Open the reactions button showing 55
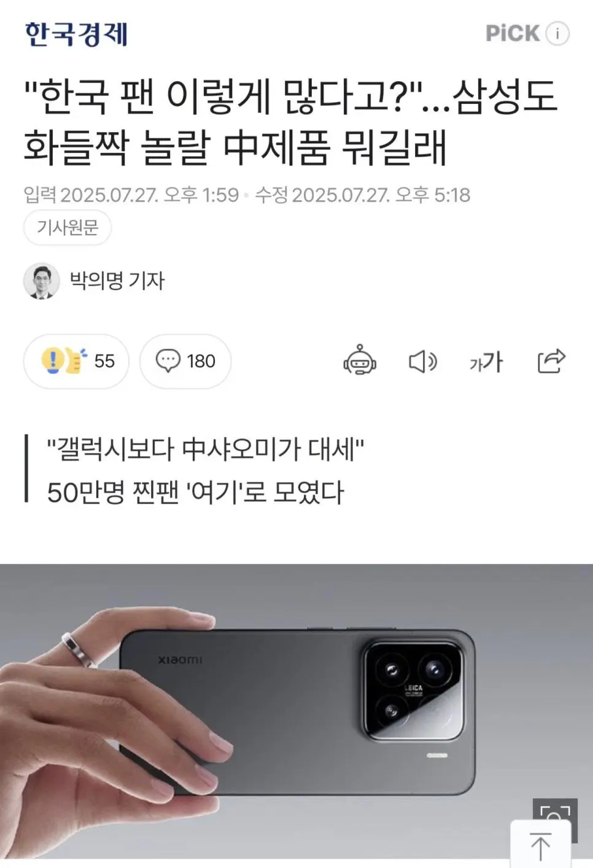 [x=77, y=361]
